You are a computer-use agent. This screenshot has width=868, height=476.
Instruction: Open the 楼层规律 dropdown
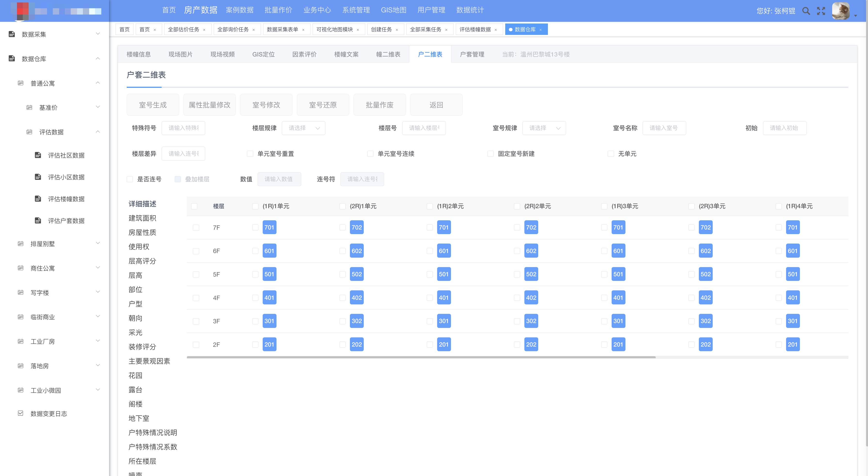tap(304, 128)
